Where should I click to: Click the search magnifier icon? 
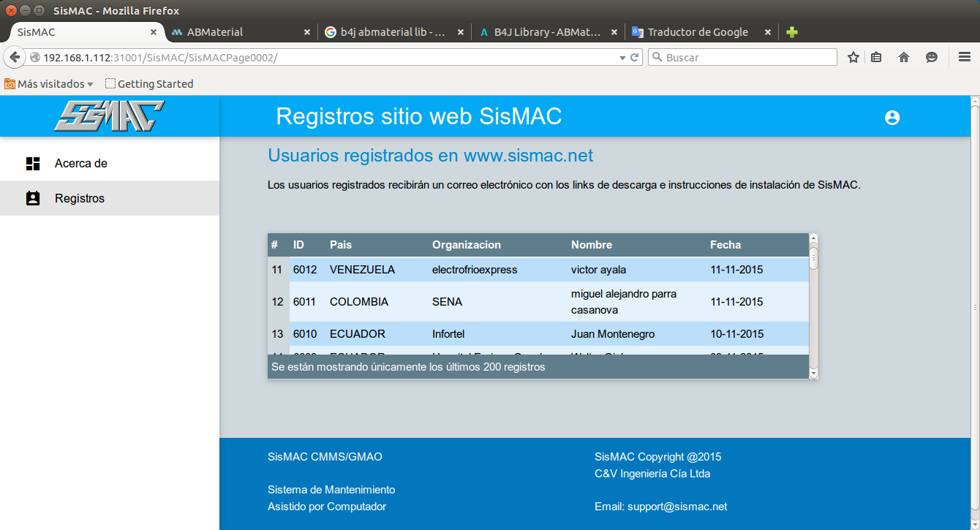pyautogui.click(x=657, y=57)
